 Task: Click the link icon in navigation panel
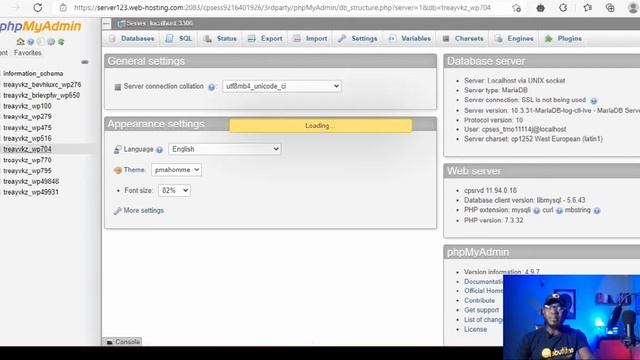pos(84,62)
